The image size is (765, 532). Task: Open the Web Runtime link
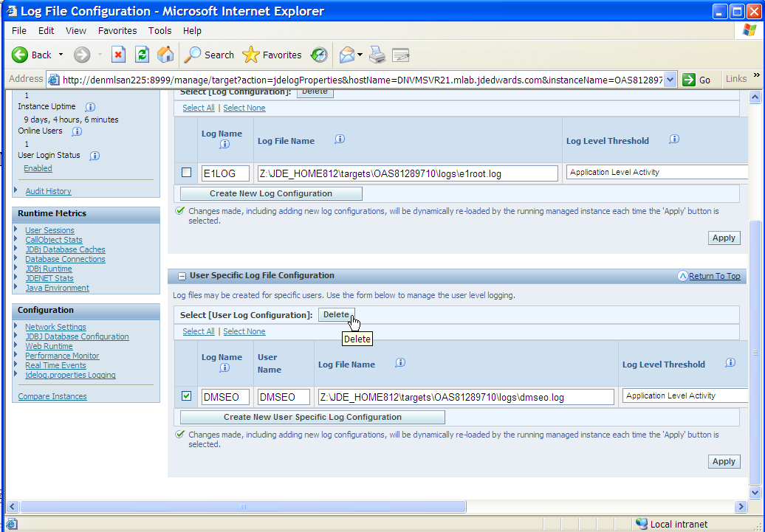(x=49, y=346)
